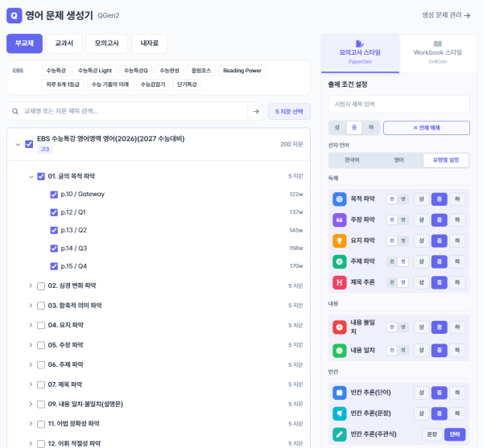483x448 pixels.
Task: Collapse the EBS 수능특강 textbook tree
Action: click(x=18, y=144)
